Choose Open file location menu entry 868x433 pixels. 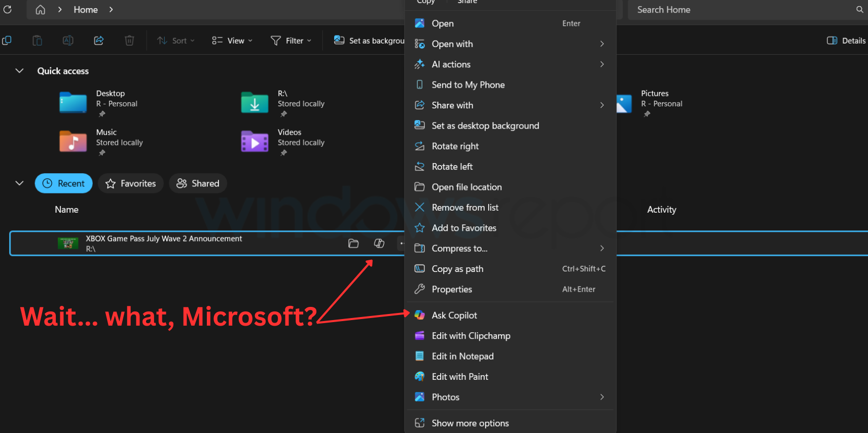point(510,187)
